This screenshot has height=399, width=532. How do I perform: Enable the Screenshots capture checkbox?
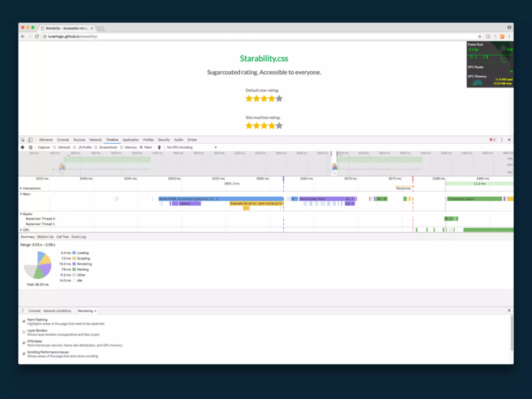[x=96, y=147]
